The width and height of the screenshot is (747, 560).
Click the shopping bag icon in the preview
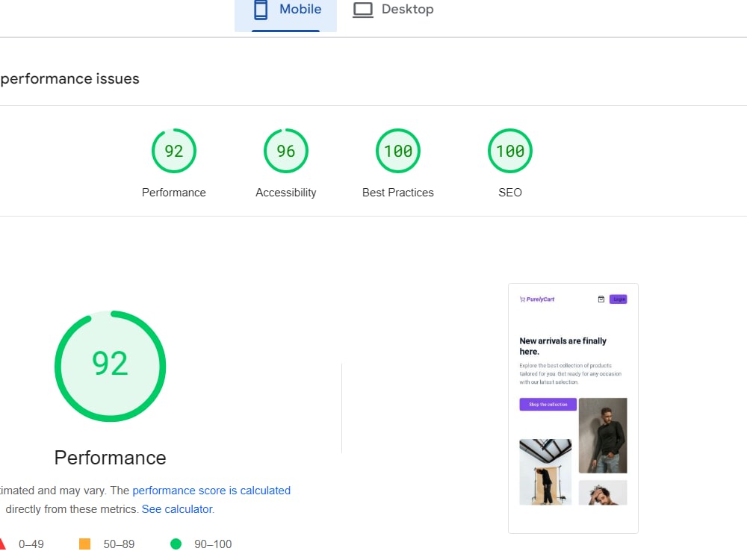point(601,299)
